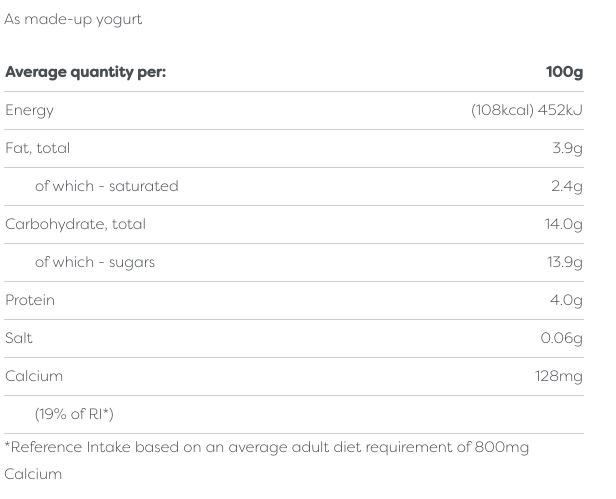Click the '100g' column header
The height and width of the screenshot is (499, 616).
[x=564, y=72]
